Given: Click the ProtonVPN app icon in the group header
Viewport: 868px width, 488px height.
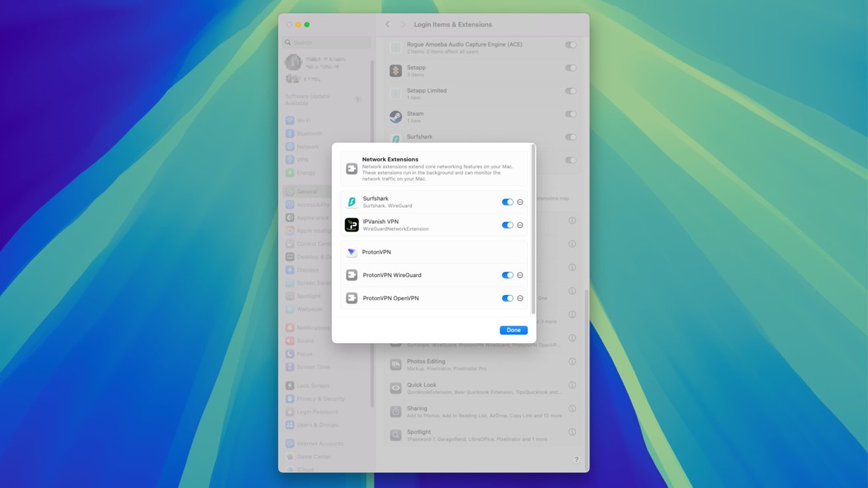Looking at the screenshot, I should [x=352, y=252].
